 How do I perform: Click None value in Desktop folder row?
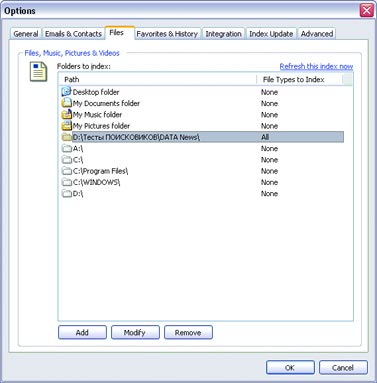269,92
